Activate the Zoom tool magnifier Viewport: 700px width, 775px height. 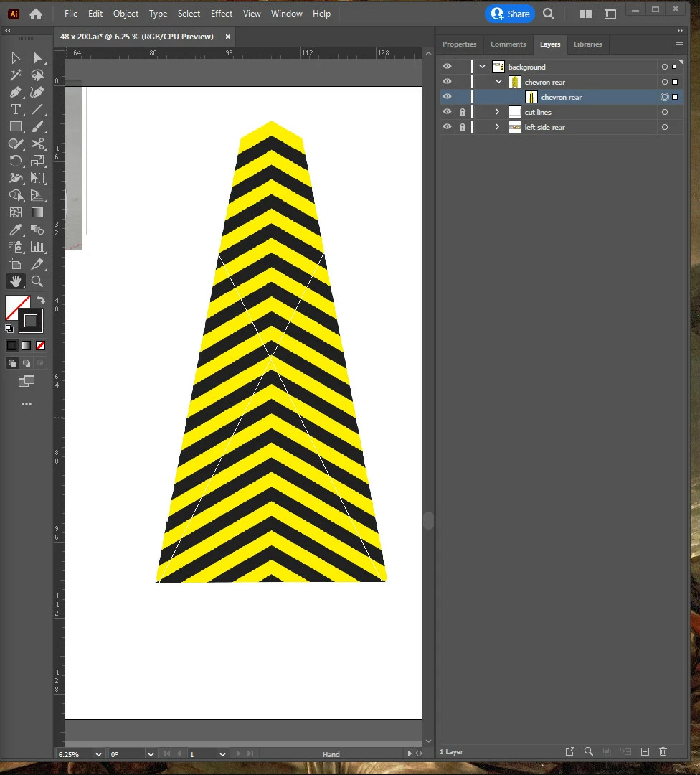pyautogui.click(x=37, y=281)
